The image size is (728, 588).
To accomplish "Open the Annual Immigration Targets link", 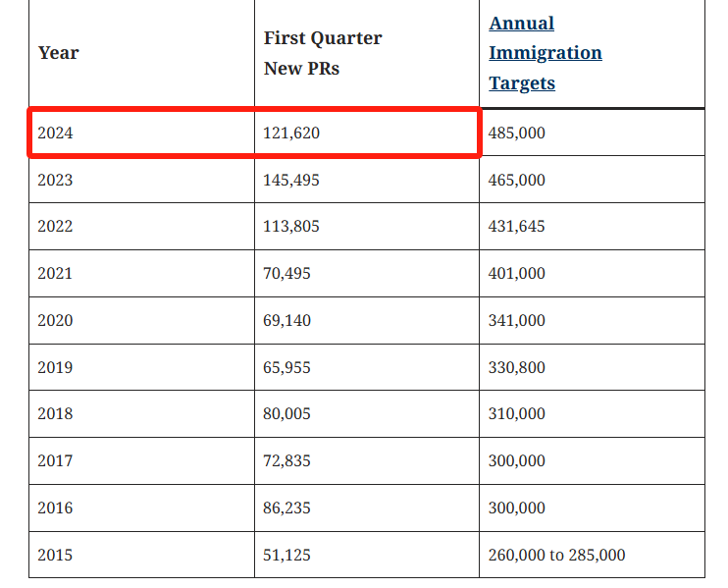I will click(x=545, y=53).
